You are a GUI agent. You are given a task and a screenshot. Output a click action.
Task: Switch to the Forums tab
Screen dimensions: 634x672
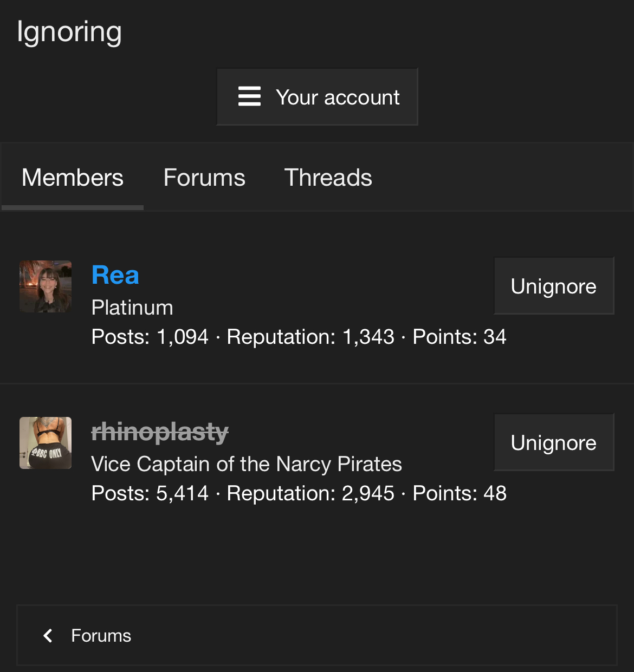click(x=204, y=178)
